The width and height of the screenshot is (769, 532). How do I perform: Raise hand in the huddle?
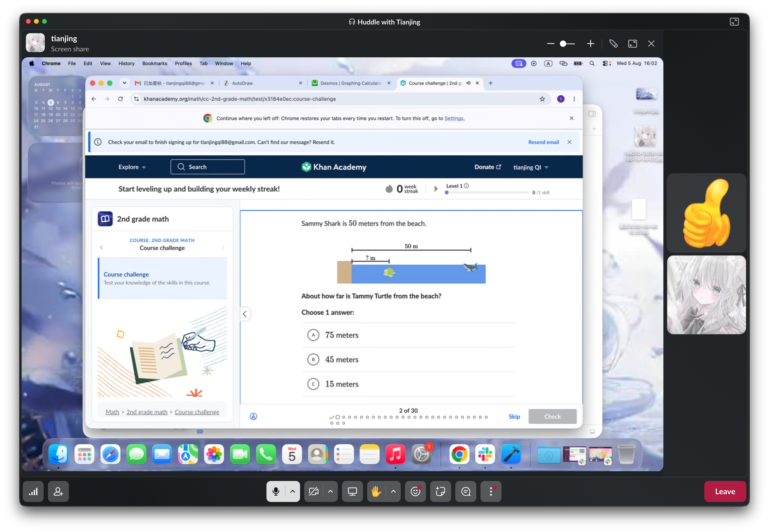click(x=376, y=491)
